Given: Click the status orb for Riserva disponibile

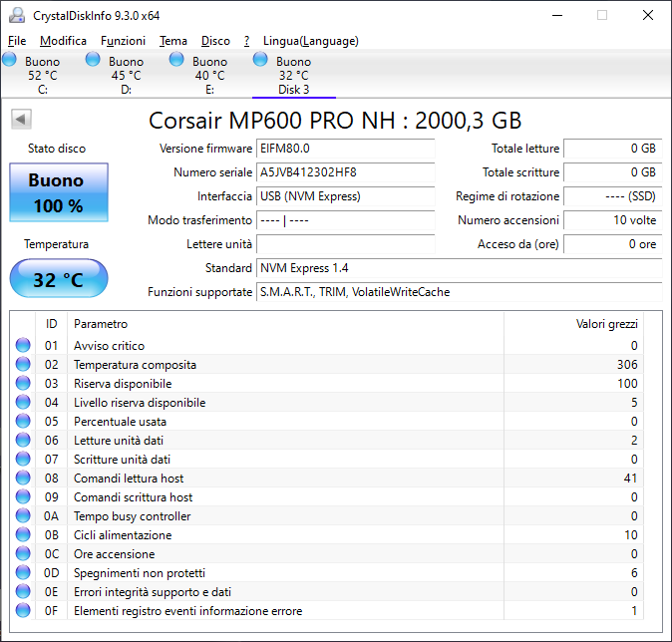Looking at the screenshot, I should point(23,383).
